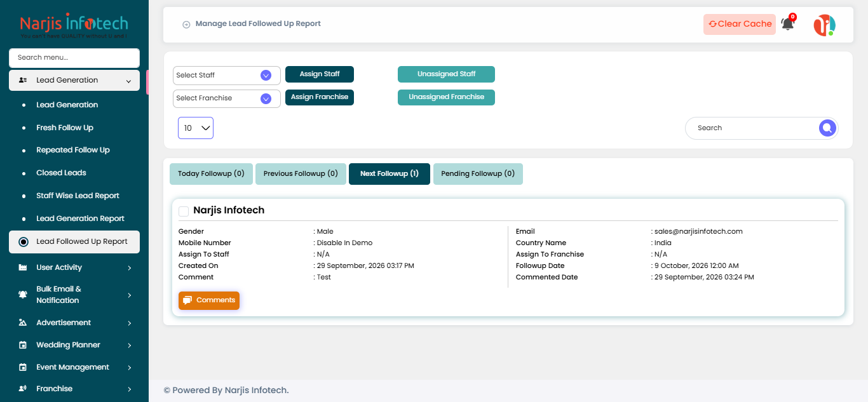This screenshot has width=868, height=402.
Task: Click the Country Name value India
Action: pyautogui.click(x=663, y=243)
